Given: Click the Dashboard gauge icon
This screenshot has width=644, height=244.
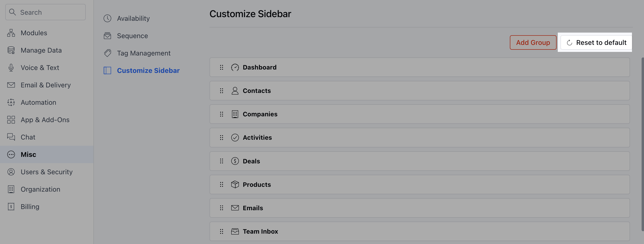Looking at the screenshot, I should pos(235,67).
